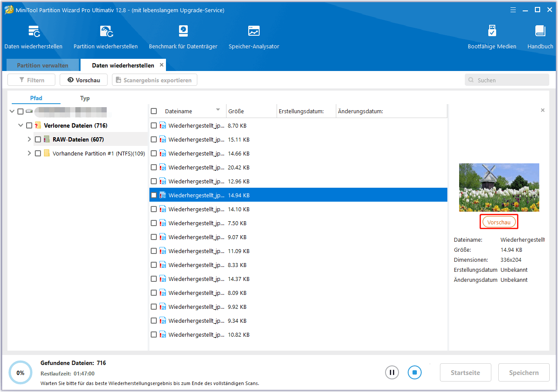The width and height of the screenshot is (558, 392).
Task: Select the file row sized 8.09 KB
Action: point(298,293)
